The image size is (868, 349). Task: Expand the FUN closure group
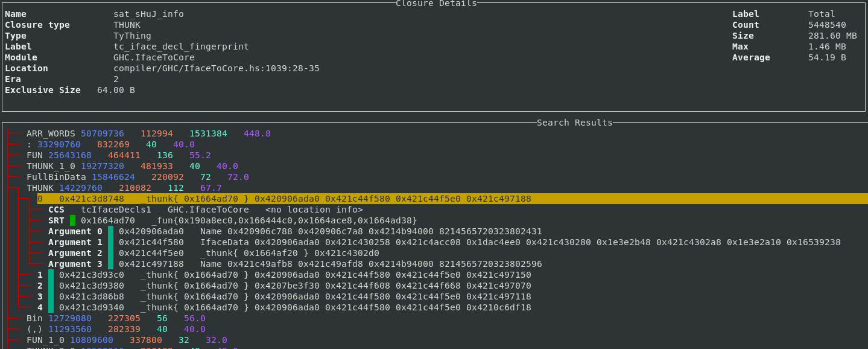pyautogui.click(x=35, y=155)
